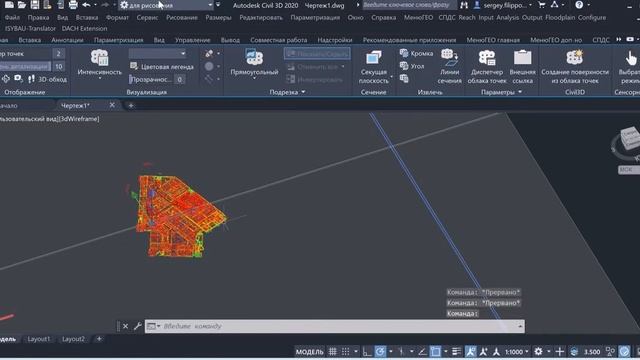Toggle ortho mode in status bar
The image size is (640, 360).
[x=367, y=351]
